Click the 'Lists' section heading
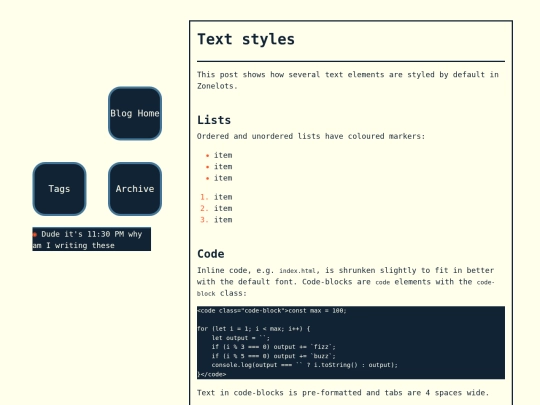The height and width of the screenshot is (405, 540). pyautogui.click(x=214, y=120)
